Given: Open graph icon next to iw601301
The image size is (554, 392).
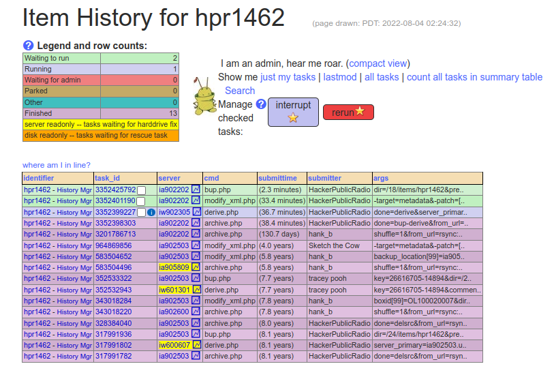Looking at the screenshot, I should coord(197,290).
